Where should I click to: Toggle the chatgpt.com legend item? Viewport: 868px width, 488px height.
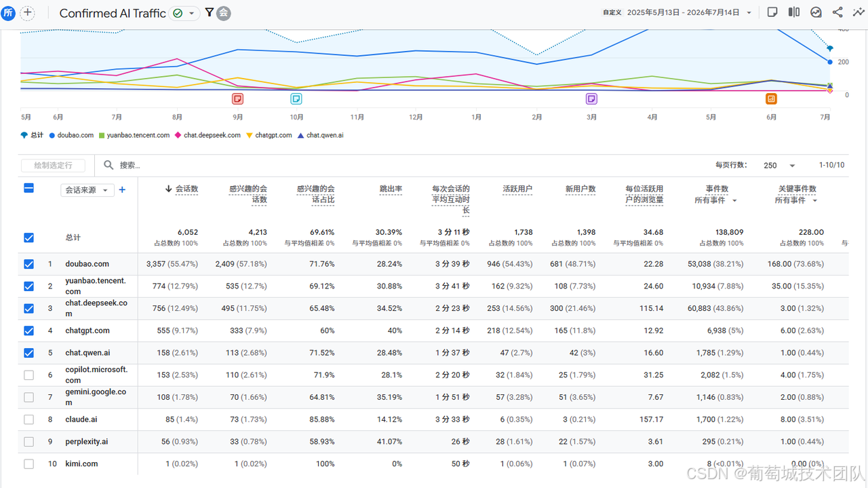pyautogui.click(x=269, y=135)
